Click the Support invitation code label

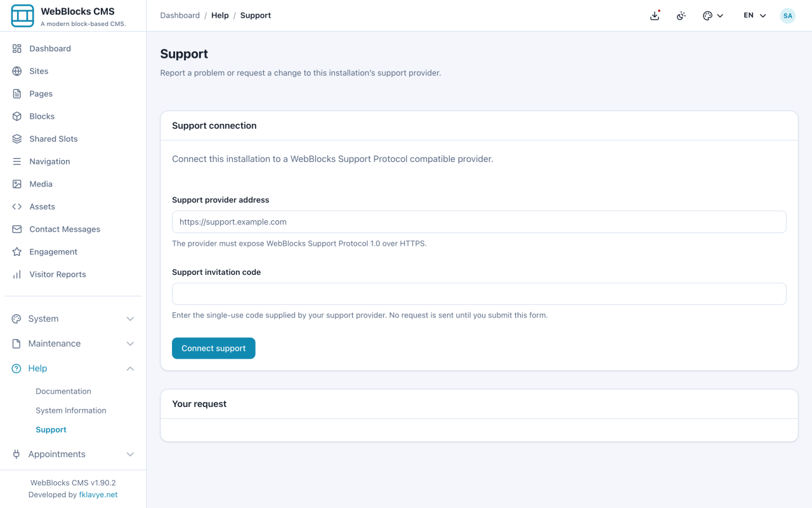pos(216,272)
